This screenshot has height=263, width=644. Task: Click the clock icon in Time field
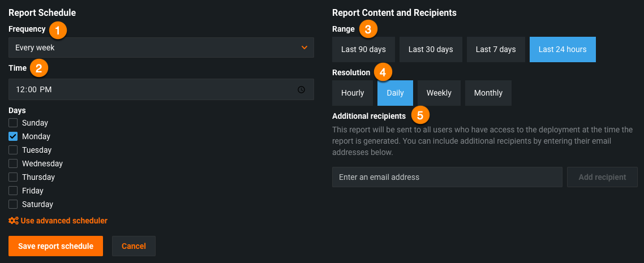click(301, 89)
